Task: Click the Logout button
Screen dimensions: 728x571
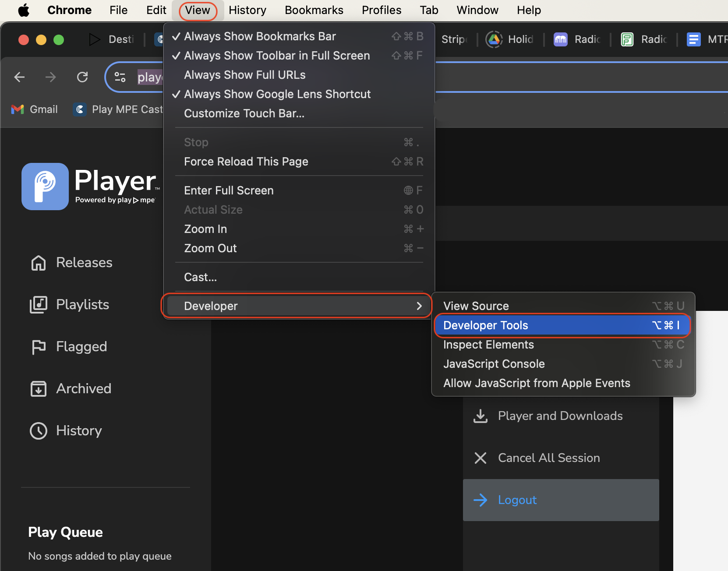Action: coord(561,500)
